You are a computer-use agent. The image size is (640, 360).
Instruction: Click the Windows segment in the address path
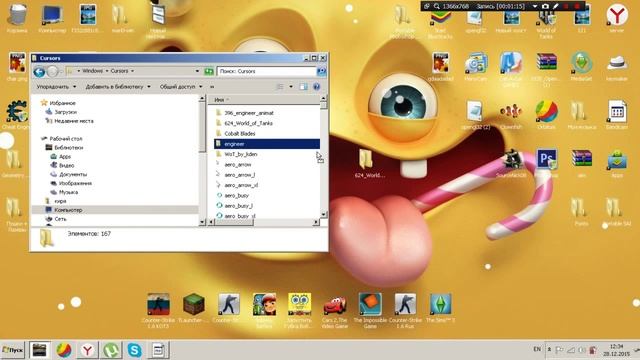pos(93,71)
